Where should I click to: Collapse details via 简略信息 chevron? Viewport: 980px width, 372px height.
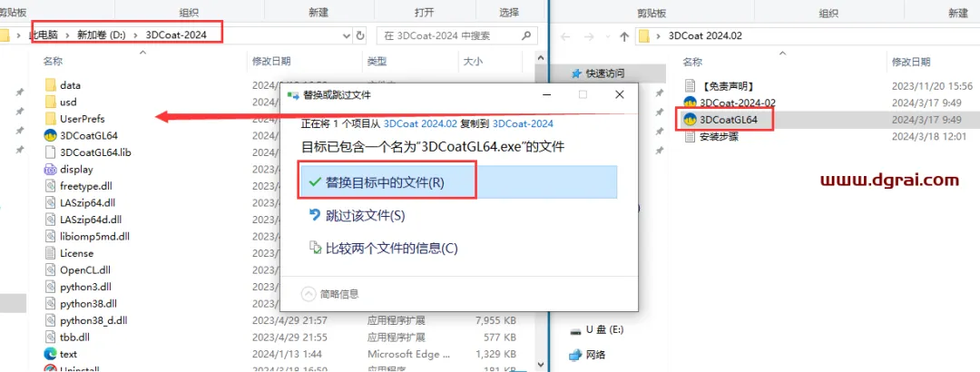(x=309, y=293)
